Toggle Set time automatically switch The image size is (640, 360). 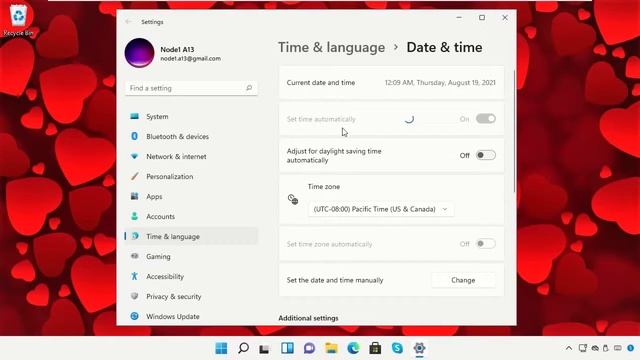pos(486,119)
